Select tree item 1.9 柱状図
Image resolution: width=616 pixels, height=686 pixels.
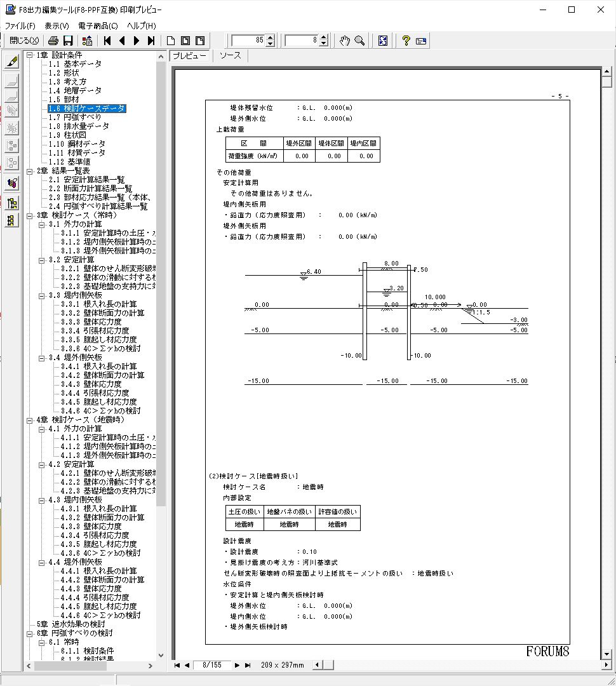(67, 135)
